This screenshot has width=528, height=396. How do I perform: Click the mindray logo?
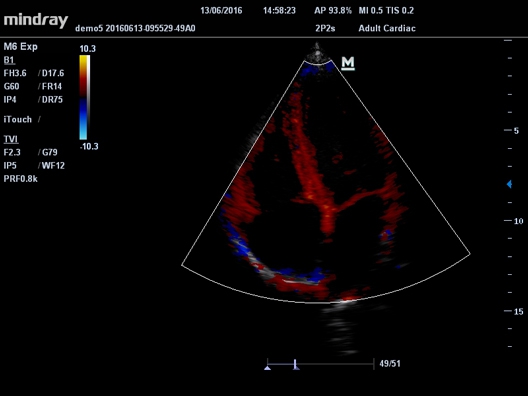36,21
